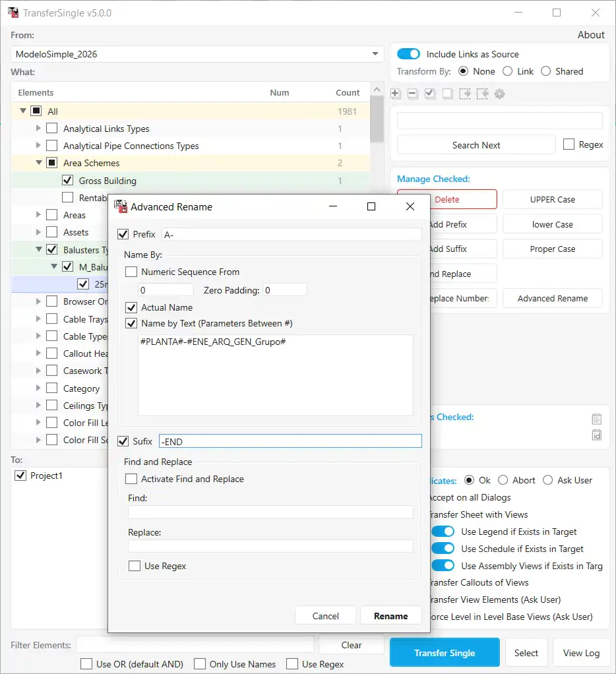Collapse the All tree node
This screenshot has height=674, width=616.
tap(24, 111)
